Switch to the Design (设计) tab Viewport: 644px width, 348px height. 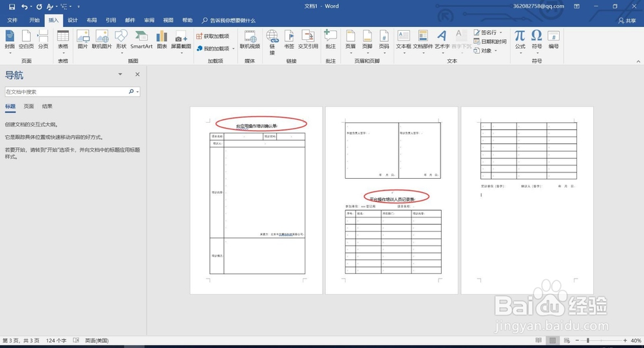[x=73, y=20]
